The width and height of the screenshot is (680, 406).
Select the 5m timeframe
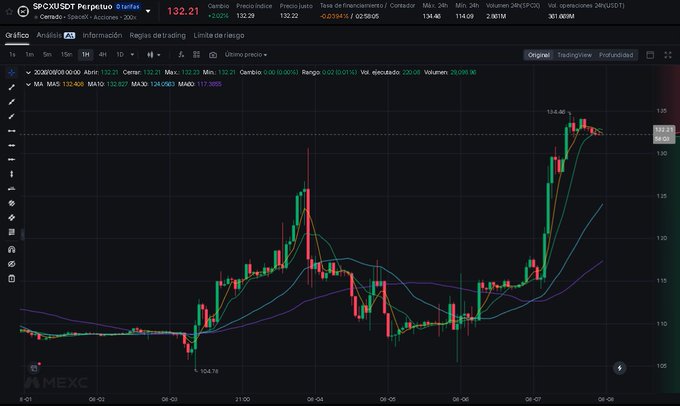click(47, 55)
